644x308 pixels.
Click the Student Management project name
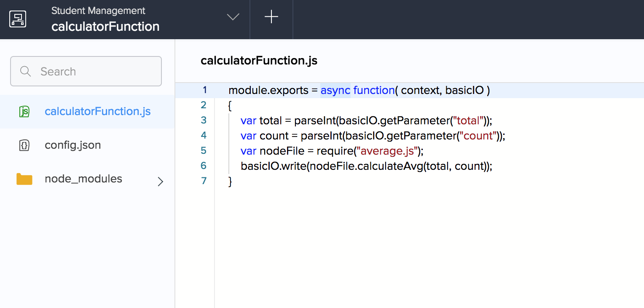(98, 11)
